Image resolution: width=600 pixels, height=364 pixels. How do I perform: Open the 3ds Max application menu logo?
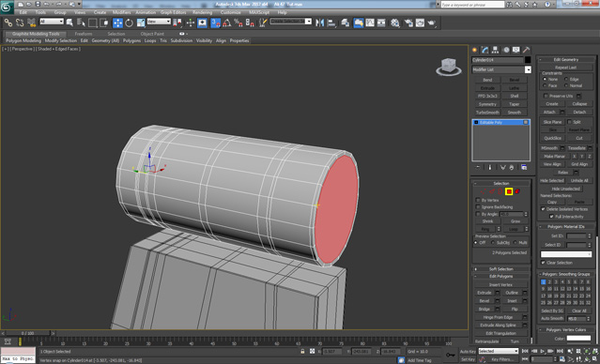[7, 7]
